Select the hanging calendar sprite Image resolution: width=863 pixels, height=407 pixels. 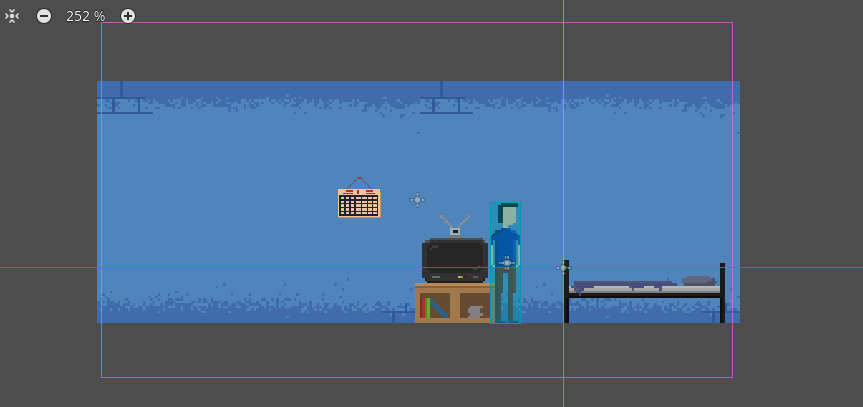[x=359, y=198]
